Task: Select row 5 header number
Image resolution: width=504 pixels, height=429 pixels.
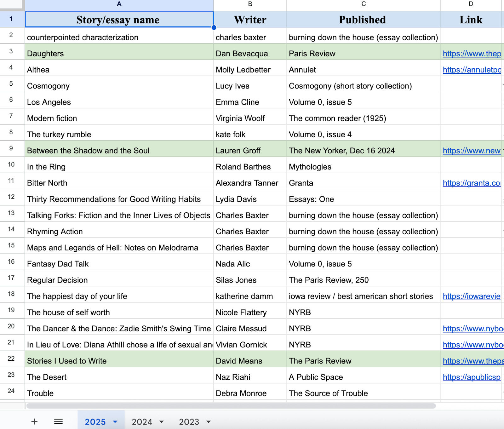Action: [x=12, y=84]
